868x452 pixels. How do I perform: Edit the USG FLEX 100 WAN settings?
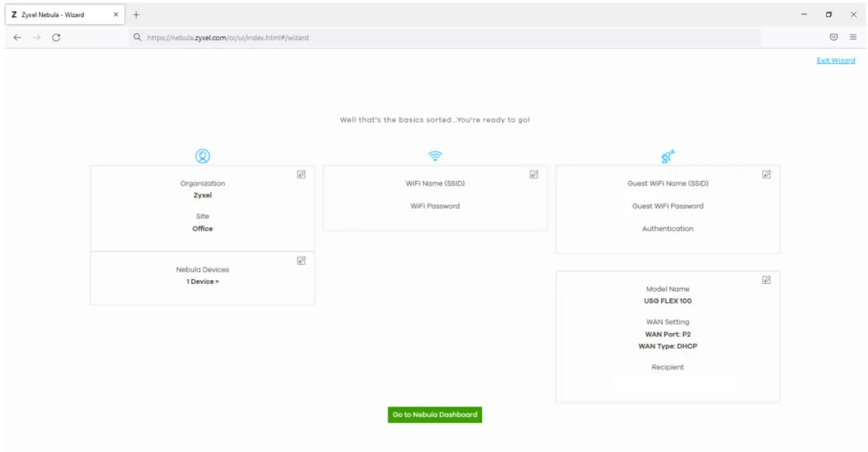pos(767,280)
